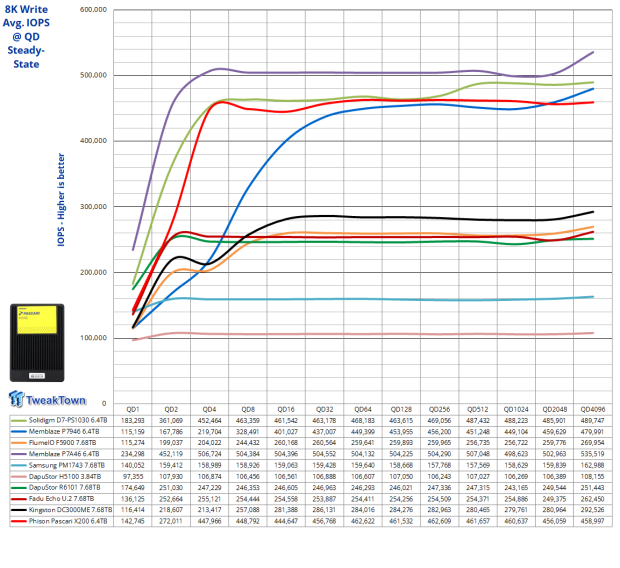
Task: Select the 'Fadu Echo U.2 7.68TB' legend label
Action: [x=61, y=499]
